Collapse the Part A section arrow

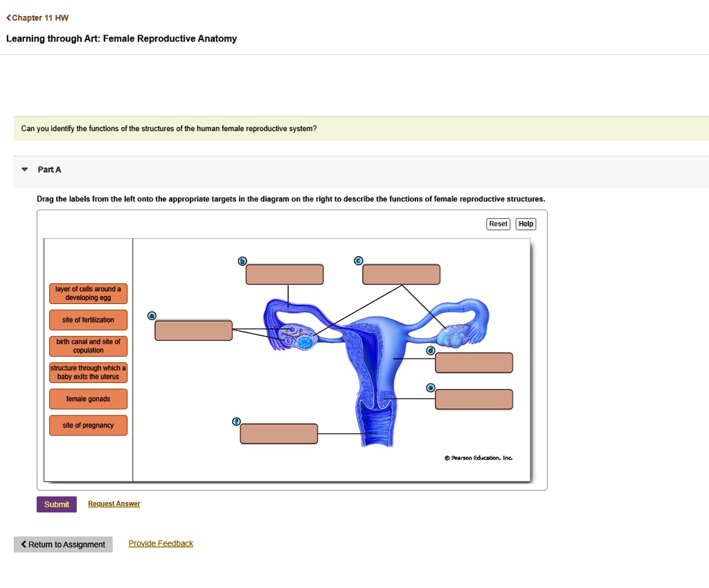coord(23,169)
